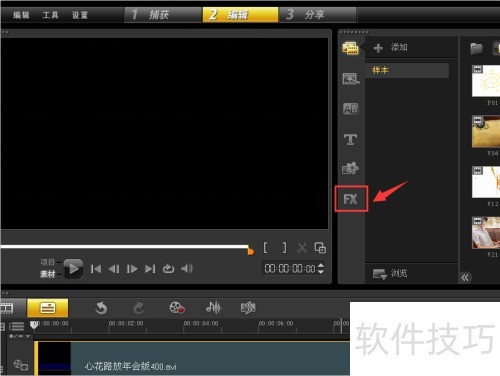Click the 浏览 browse button
This screenshot has width=500, height=376.
pos(390,274)
